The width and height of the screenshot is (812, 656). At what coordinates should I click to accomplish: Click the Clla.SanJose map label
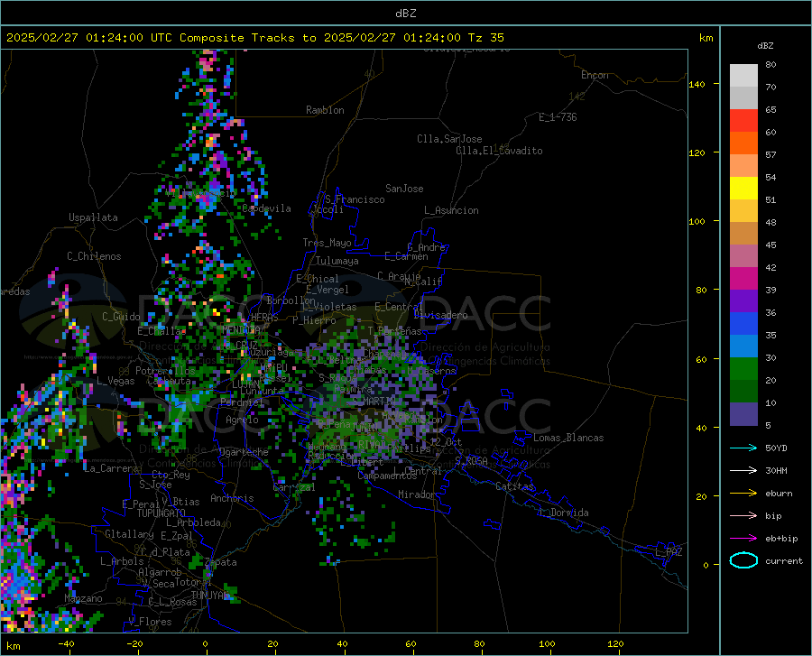(449, 139)
